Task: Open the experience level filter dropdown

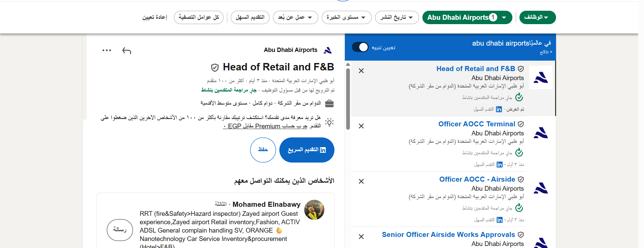Action: click(347, 17)
